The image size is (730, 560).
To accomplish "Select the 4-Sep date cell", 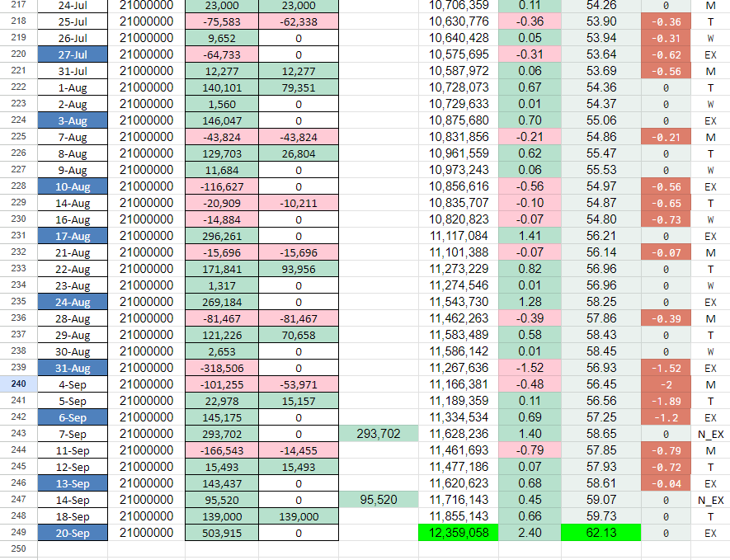I will pos(73,384).
